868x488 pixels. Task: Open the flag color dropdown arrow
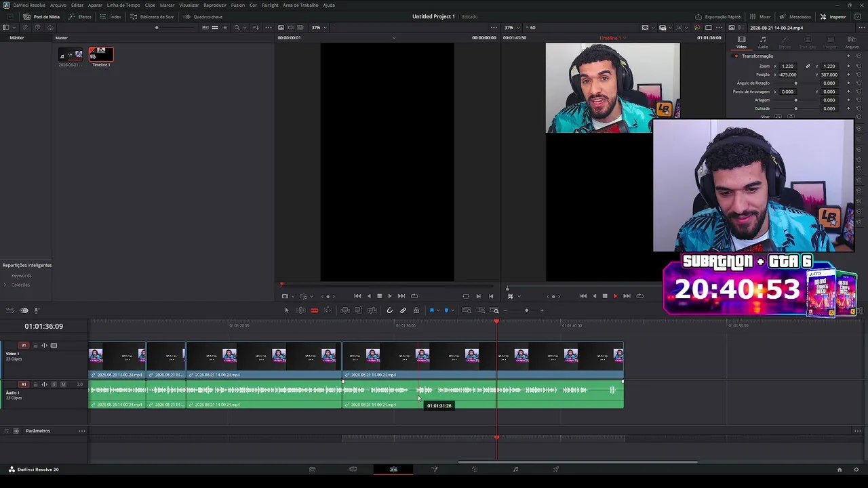[x=437, y=310]
